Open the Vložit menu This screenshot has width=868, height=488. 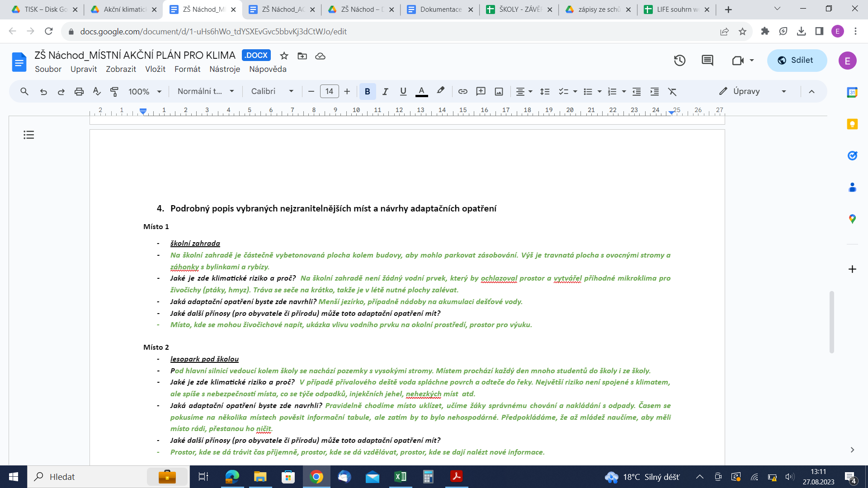[x=155, y=69]
